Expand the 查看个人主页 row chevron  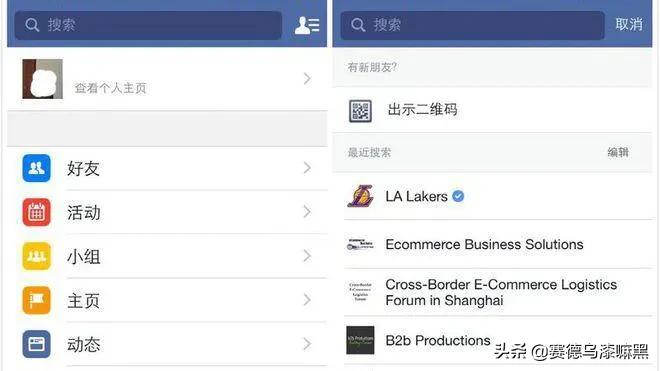[307, 79]
